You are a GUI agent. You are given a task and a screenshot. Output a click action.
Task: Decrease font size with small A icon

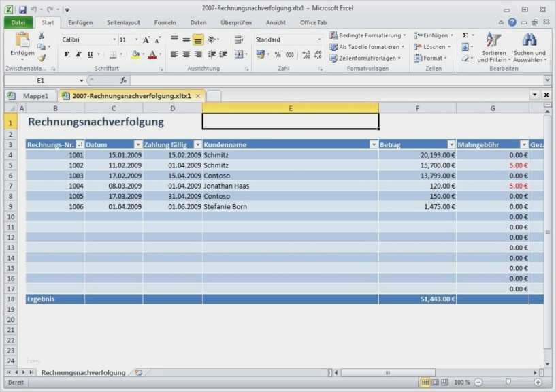coord(157,39)
